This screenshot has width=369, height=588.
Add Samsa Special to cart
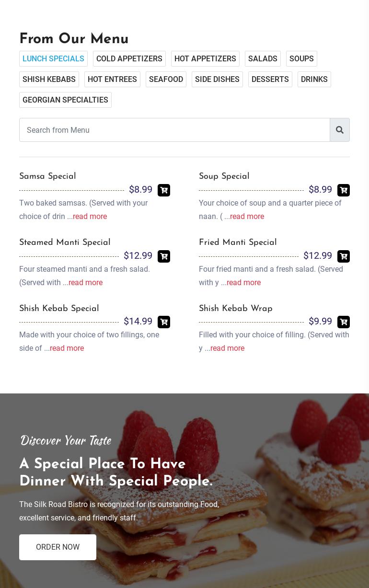click(164, 190)
